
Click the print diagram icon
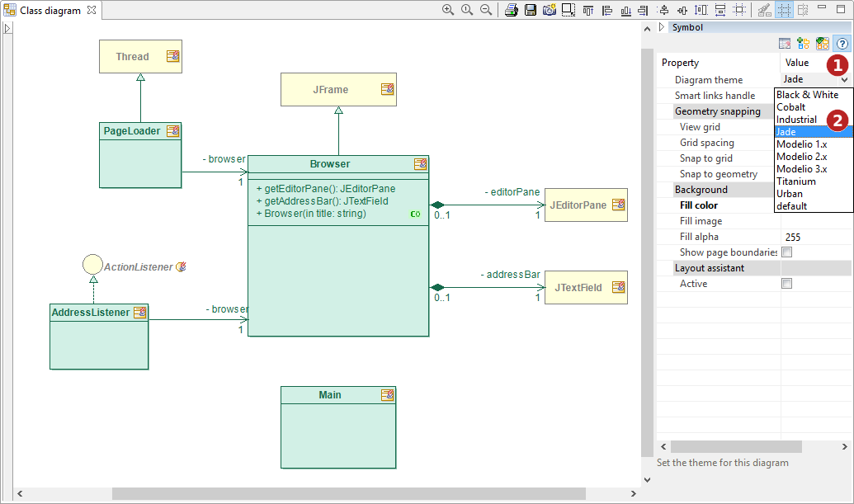click(512, 10)
